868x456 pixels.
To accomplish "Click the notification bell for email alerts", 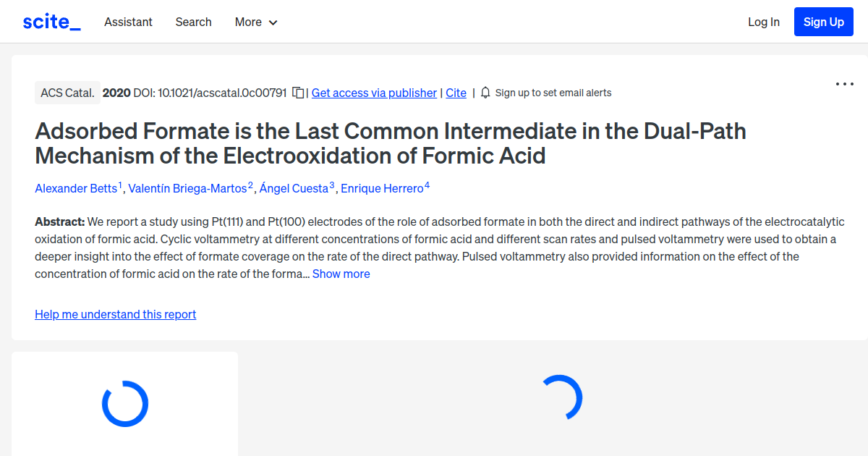I will (485, 93).
